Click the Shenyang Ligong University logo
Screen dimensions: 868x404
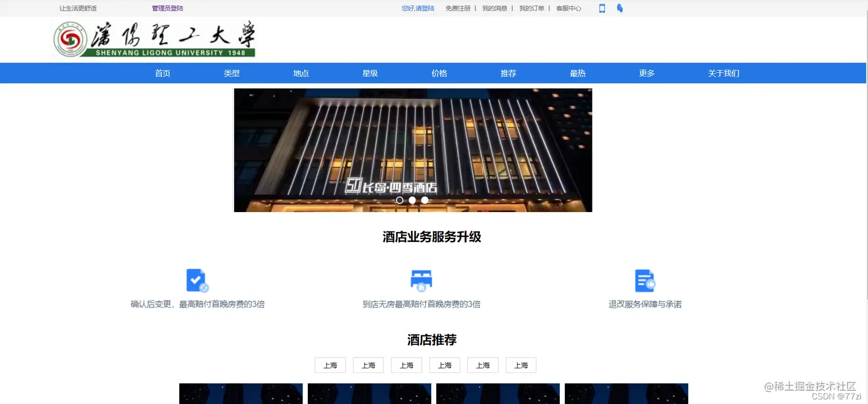point(153,39)
